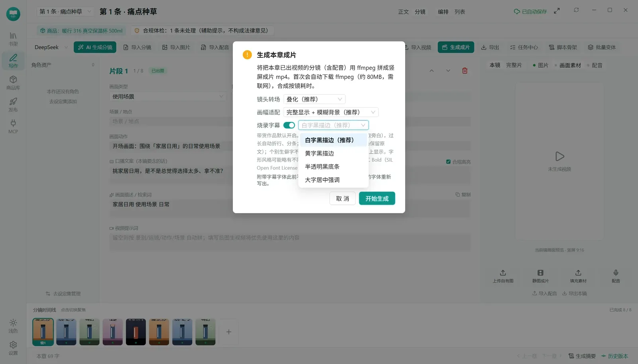638x364 pixels.
Task: Click the 取消 button
Action: pyautogui.click(x=343, y=198)
